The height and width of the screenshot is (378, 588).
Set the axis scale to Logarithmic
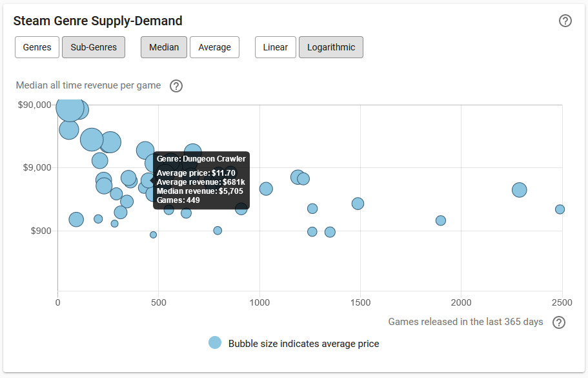click(330, 47)
